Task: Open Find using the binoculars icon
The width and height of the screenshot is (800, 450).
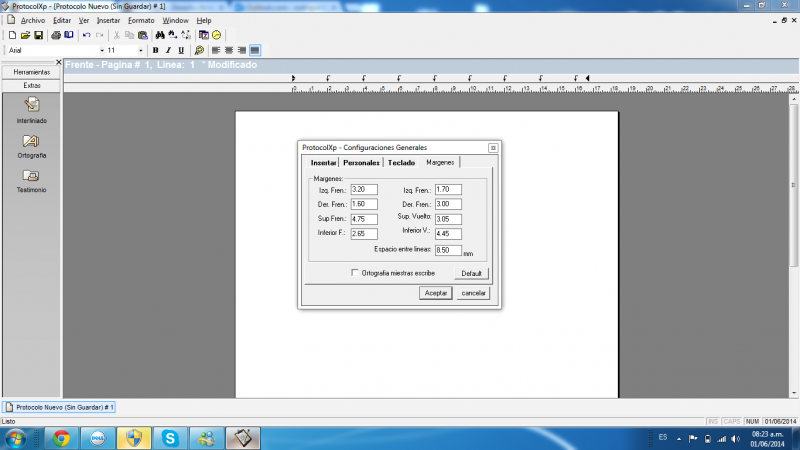Action: pos(160,35)
